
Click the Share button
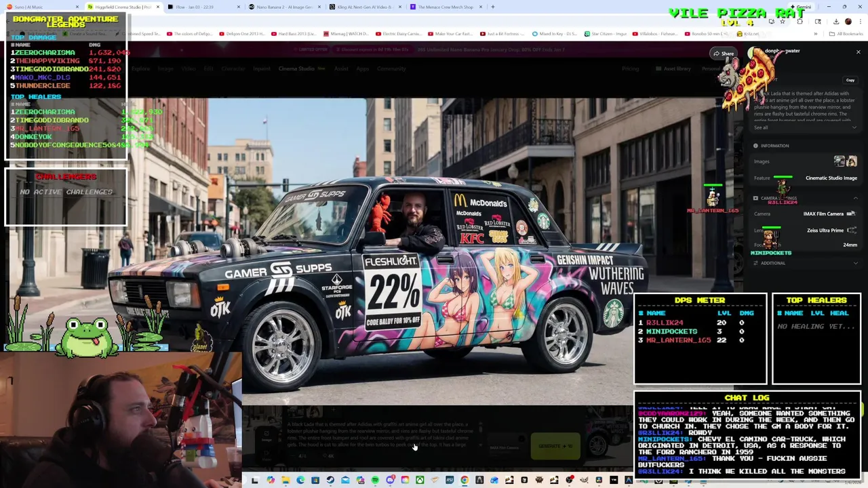(x=724, y=54)
